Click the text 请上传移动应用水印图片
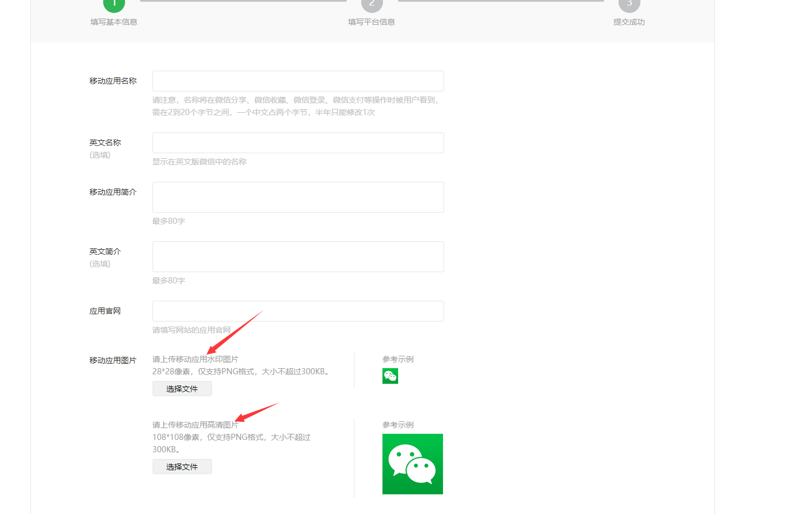Screen dimensions: 812x514 click(x=196, y=359)
